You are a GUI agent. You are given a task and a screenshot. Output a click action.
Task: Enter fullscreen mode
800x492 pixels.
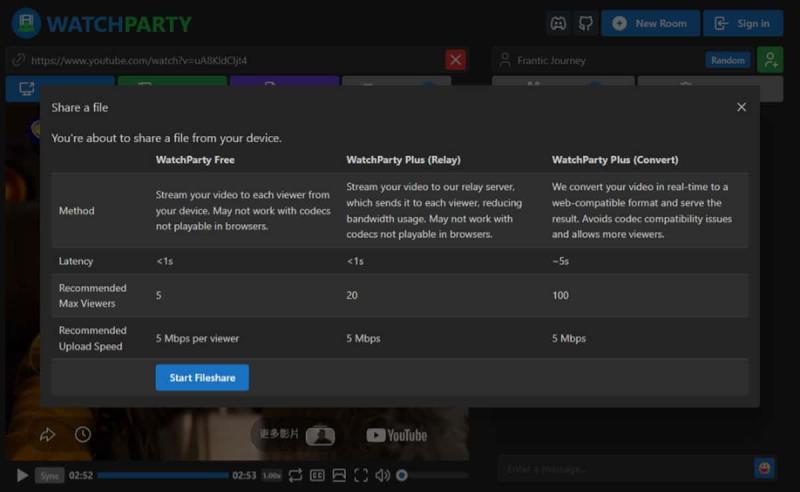pos(361,476)
